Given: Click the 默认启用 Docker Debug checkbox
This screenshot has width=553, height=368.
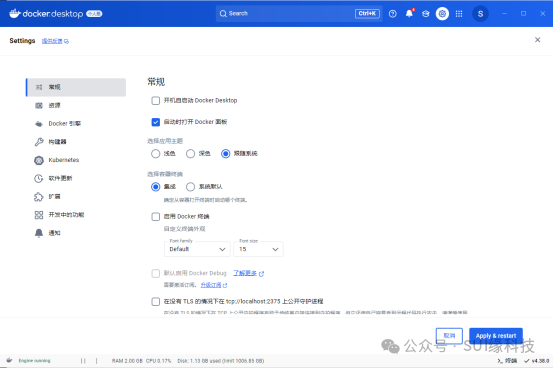Looking at the screenshot, I should point(156,273).
